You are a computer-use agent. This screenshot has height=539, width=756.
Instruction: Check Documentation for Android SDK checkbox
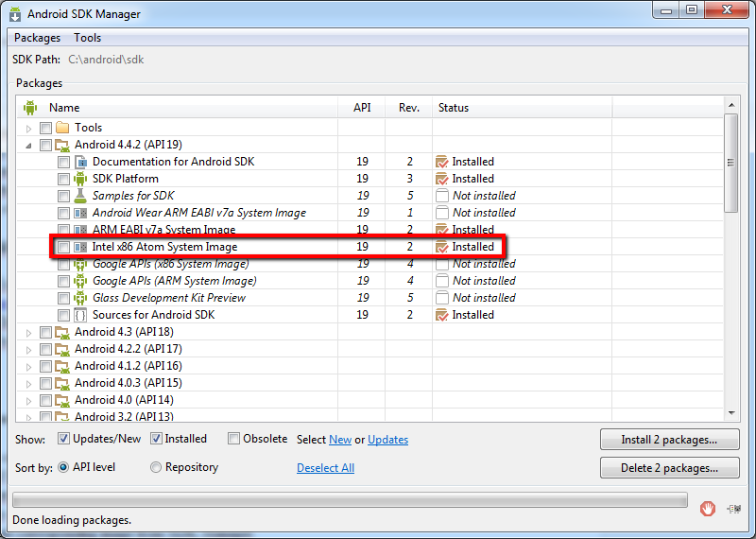[x=63, y=162]
